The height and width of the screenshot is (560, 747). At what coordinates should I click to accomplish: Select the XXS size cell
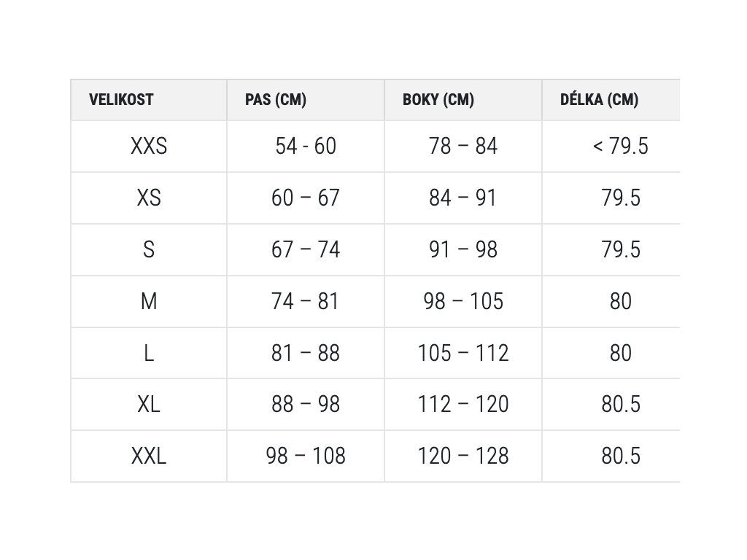pos(149,146)
